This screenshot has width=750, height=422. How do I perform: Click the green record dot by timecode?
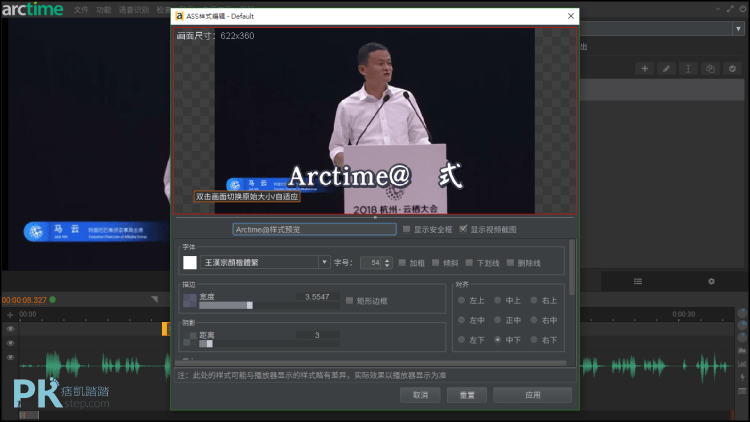[53, 300]
